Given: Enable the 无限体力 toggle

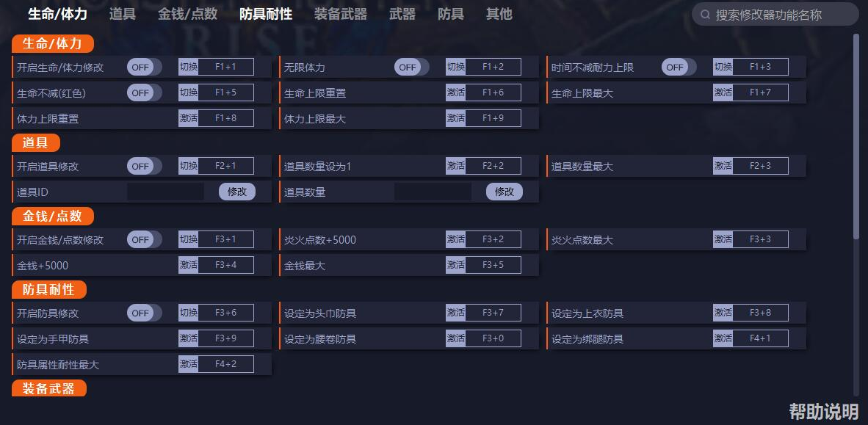Looking at the screenshot, I should click(411, 68).
